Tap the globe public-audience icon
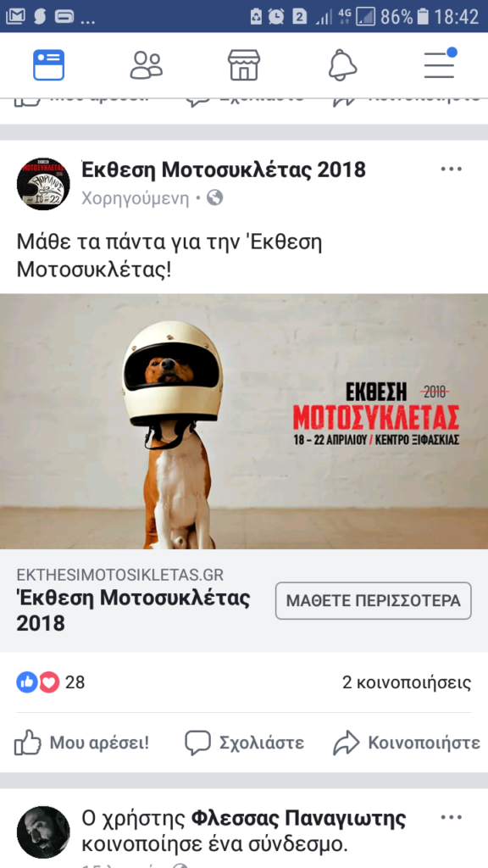This screenshot has width=488, height=868. [214, 198]
